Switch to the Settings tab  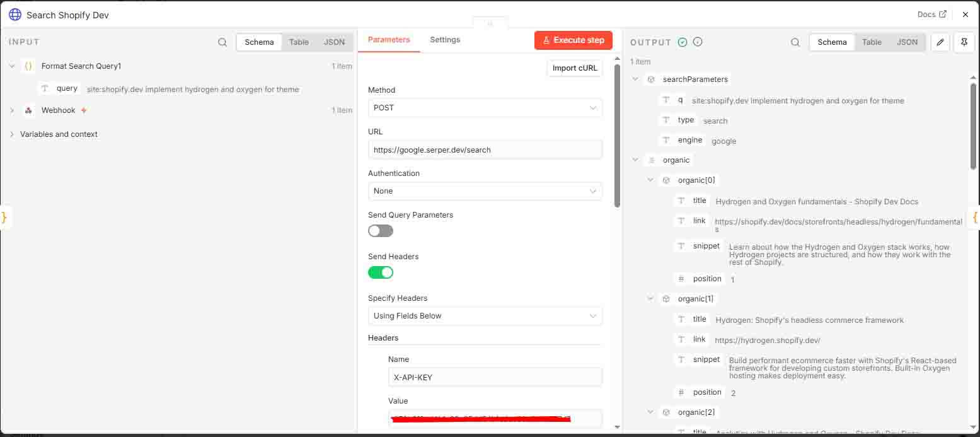click(444, 39)
